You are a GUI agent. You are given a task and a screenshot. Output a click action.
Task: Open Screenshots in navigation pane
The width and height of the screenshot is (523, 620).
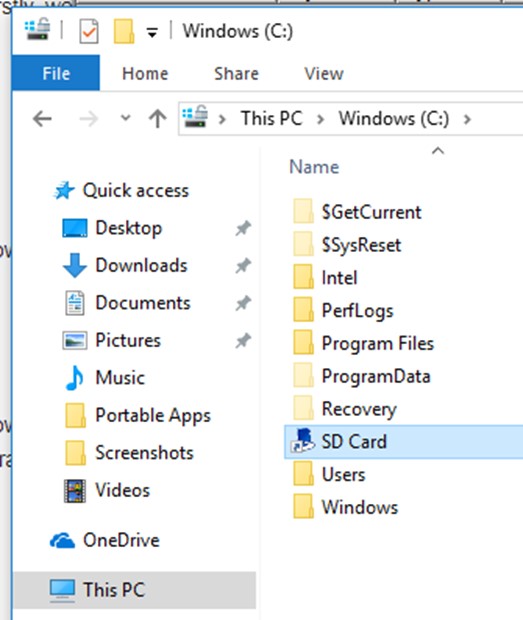144,453
